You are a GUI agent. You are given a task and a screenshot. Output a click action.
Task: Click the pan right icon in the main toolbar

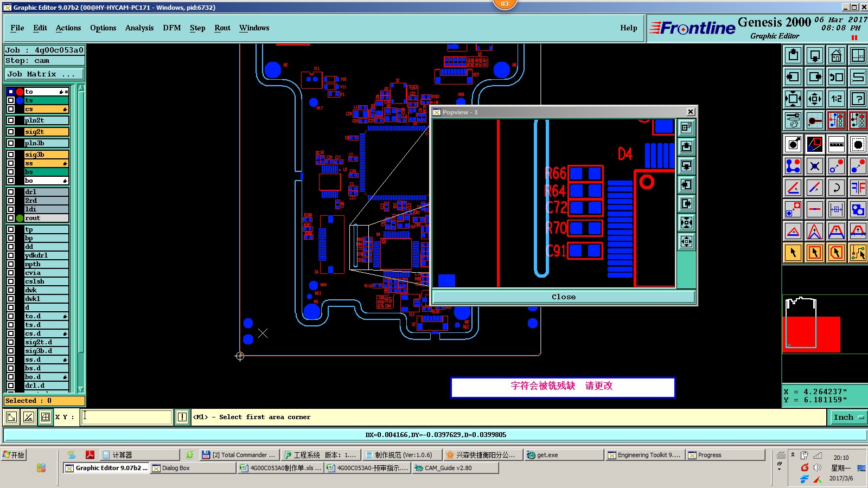point(815,77)
